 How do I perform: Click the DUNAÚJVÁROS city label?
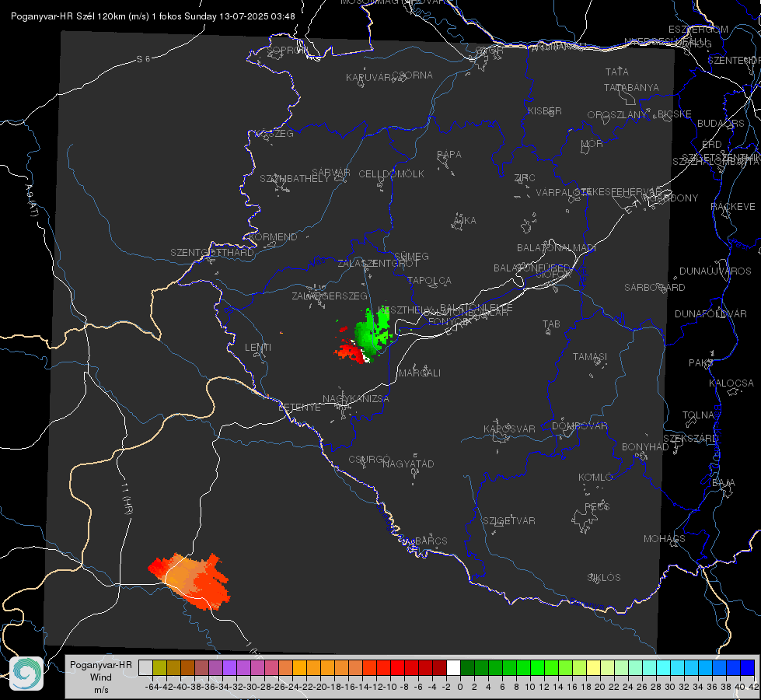tap(715, 271)
